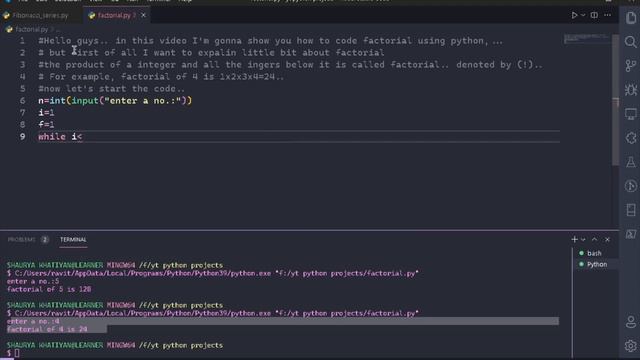The width and height of the screenshot is (640, 360).
Task: Click the '#the product of a integer' comment
Action: point(291,65)
